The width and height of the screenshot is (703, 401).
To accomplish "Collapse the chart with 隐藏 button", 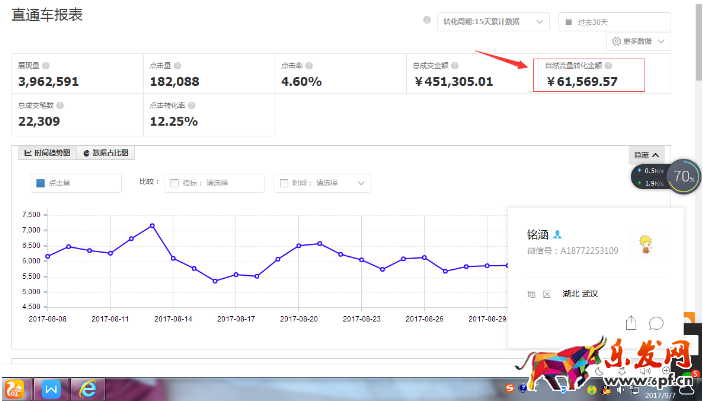I will point(646,155).
